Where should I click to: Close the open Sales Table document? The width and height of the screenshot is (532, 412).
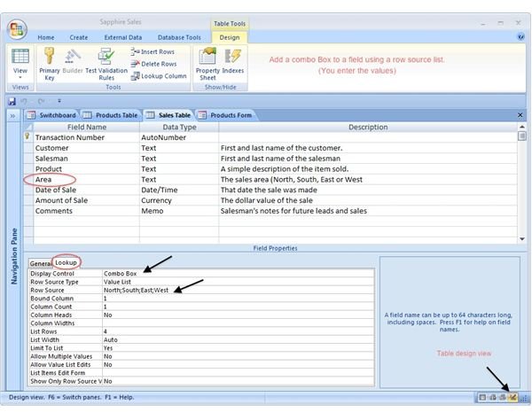pyautogui.click(x=520, y=115)
